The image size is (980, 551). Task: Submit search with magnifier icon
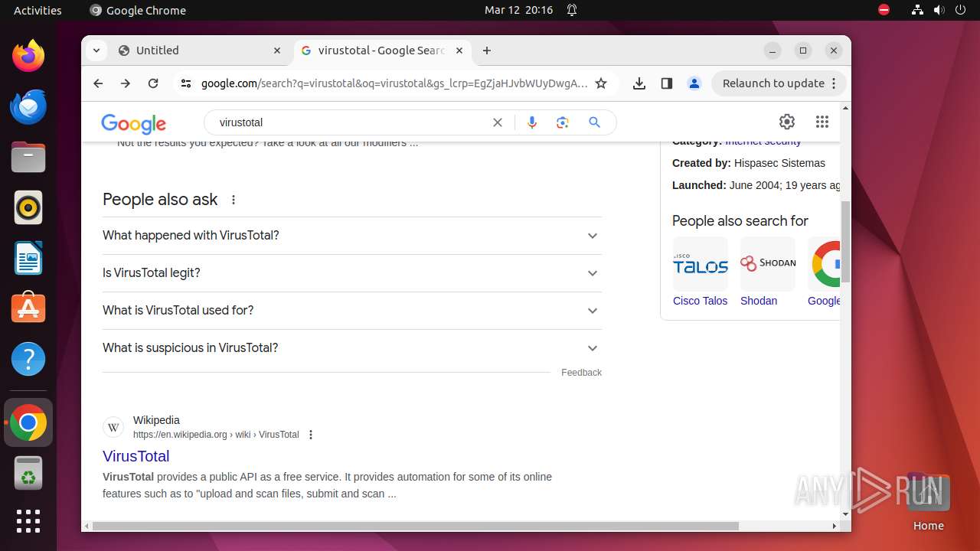click(x=594, y=122)
